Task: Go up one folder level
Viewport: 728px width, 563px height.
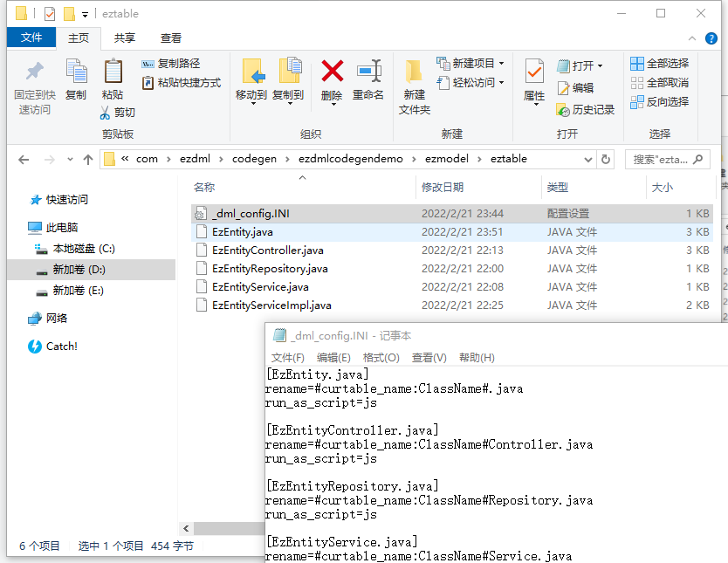Action: (88, 160)
